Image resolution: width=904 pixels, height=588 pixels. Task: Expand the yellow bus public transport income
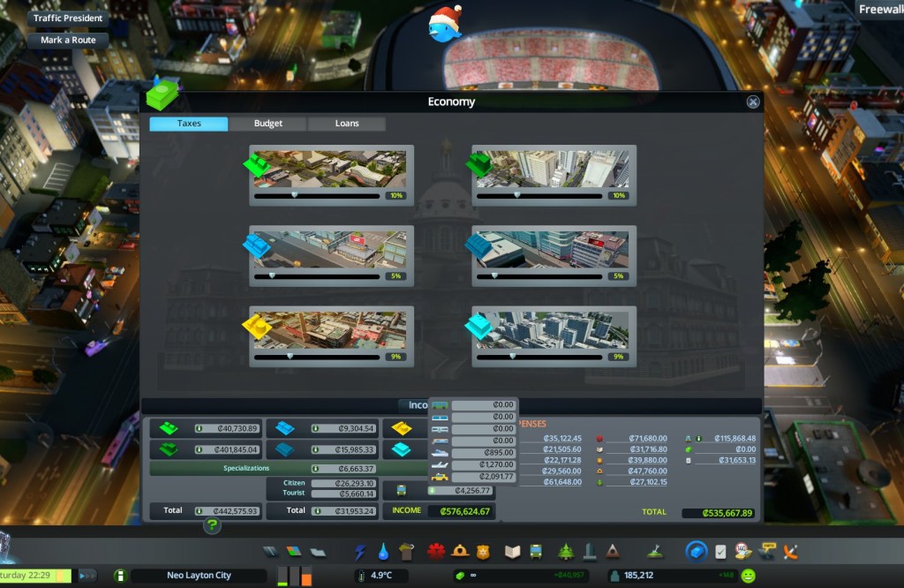point(402,490)
